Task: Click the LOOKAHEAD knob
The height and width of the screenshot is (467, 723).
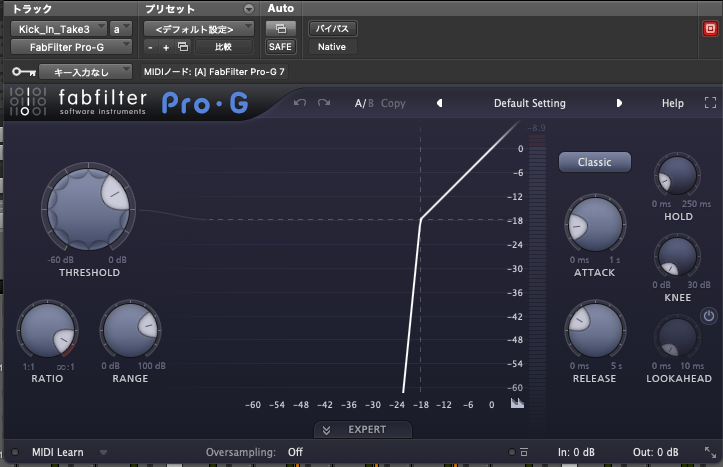Action: click(677, 338)
